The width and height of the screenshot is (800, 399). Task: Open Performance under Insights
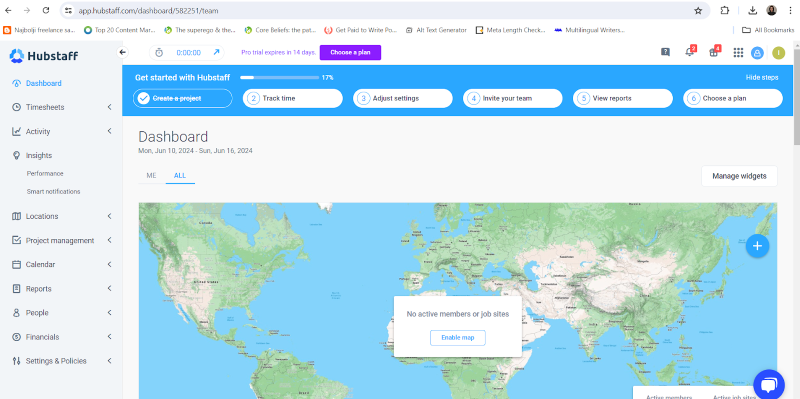point(45,173)
